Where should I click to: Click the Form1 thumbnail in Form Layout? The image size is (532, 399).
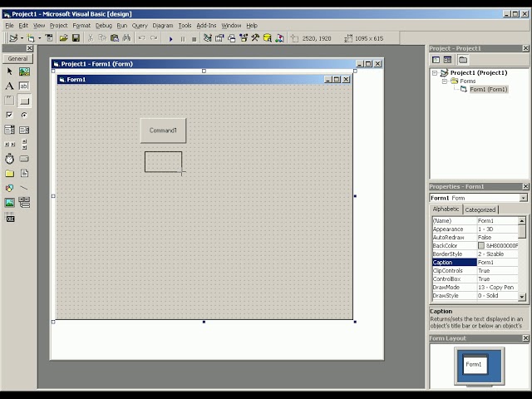coord(475,364)
